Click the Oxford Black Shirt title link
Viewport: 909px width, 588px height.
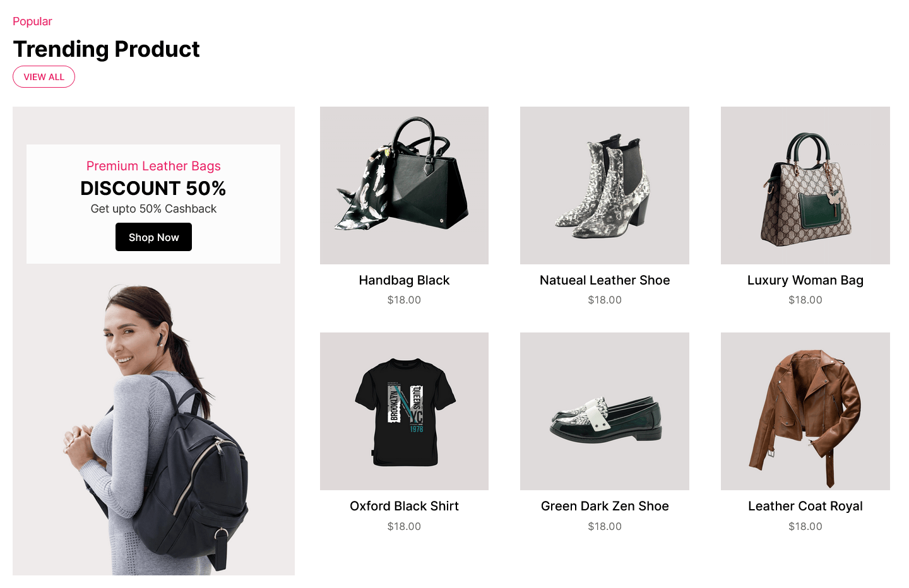[x=404, y=506]
